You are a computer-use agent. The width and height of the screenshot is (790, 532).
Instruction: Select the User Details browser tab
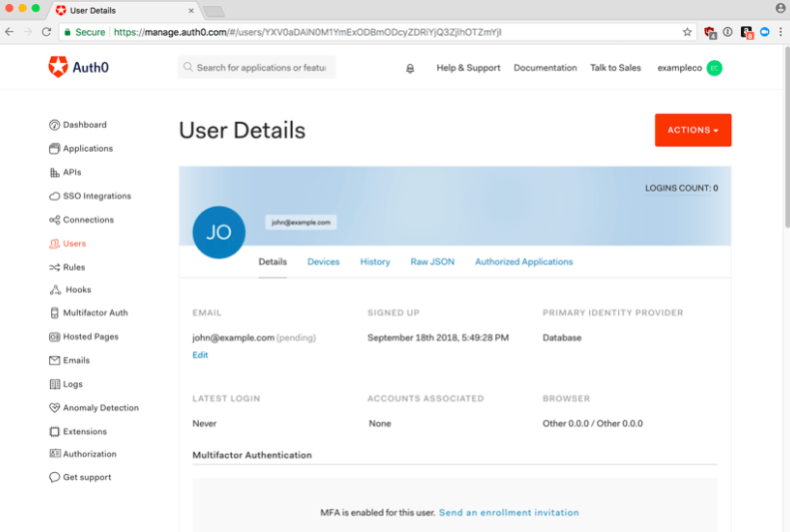pos(124,10)
